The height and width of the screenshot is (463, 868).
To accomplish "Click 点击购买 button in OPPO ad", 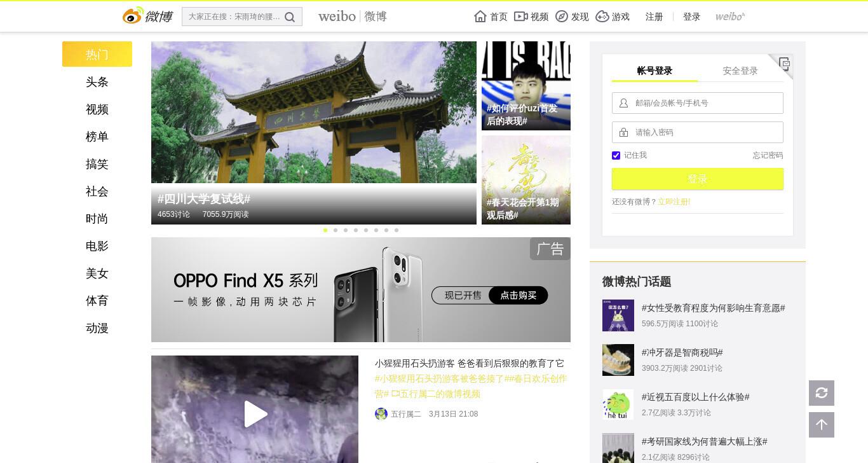I will click(518, 295).
